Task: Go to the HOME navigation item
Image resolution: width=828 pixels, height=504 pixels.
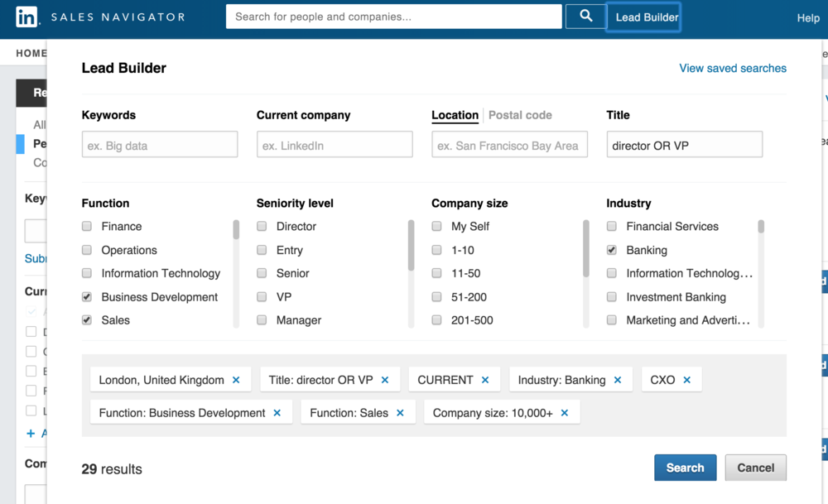Action: coord(31,53)
